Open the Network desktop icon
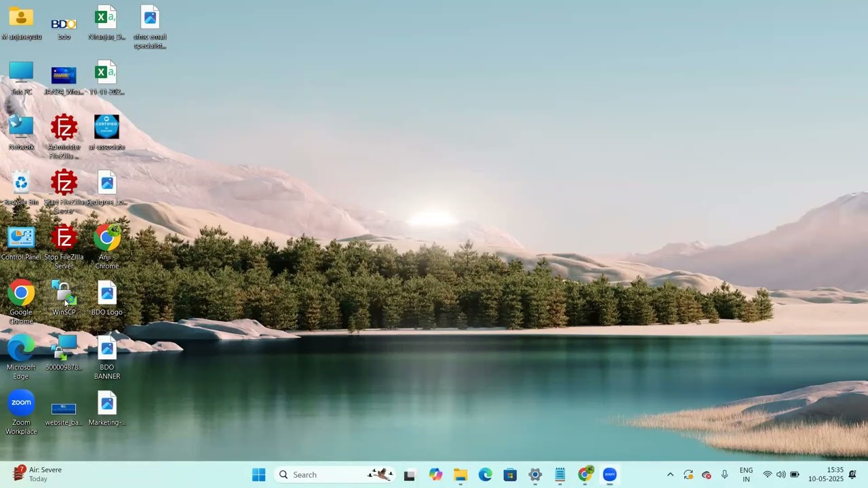The height and width of the screenshot is (488, 868). pyautogui.click(x=21, y=134)
